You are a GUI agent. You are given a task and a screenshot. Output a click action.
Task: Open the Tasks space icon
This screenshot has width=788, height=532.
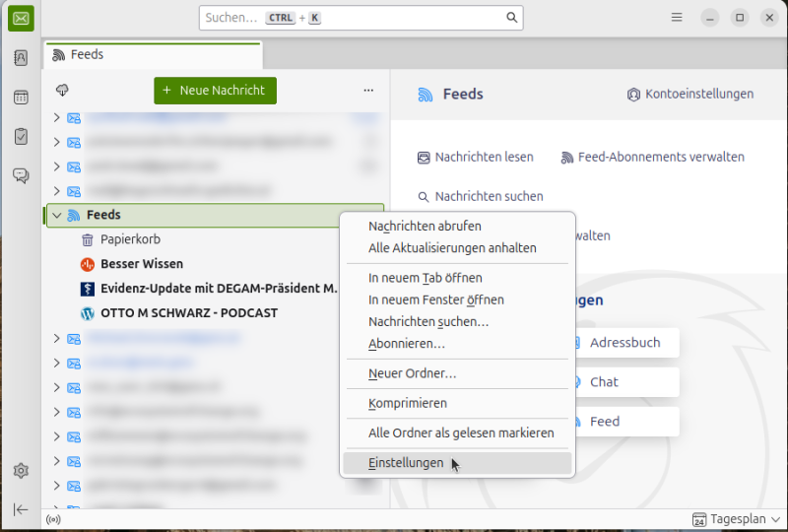(x=21, y=137)
